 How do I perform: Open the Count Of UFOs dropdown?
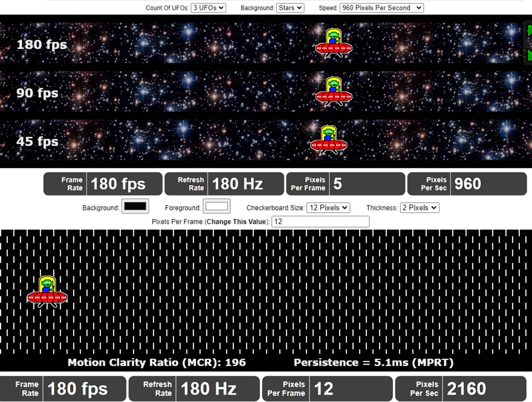208,8
